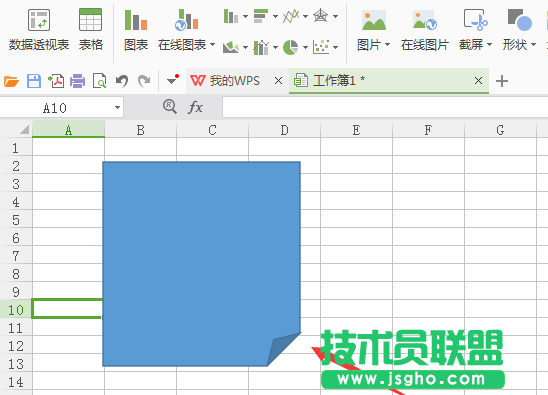The image size is (548, 395).
Task: Click the zoom magnifier beside fx
Action: pyautogui.click(x=170, y=106)
